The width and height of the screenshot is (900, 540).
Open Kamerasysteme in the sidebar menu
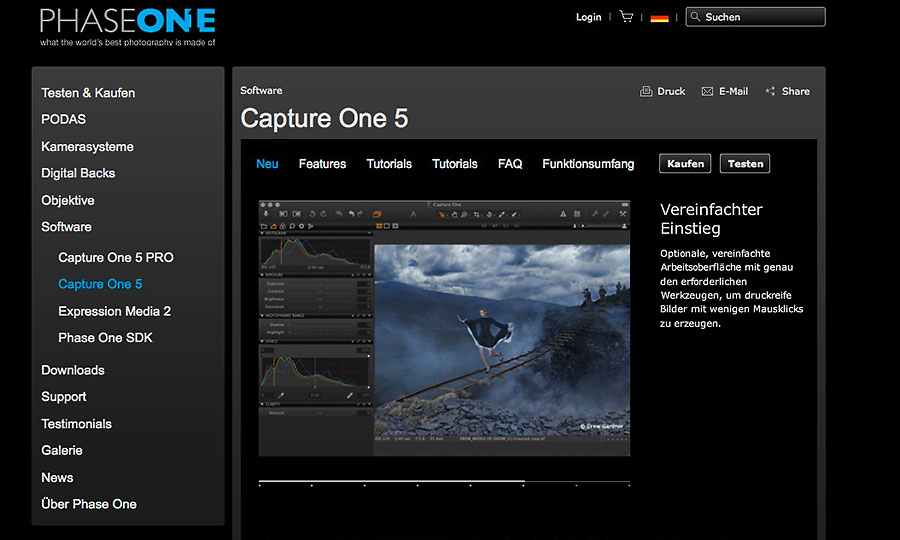click(x=87, y=146)
